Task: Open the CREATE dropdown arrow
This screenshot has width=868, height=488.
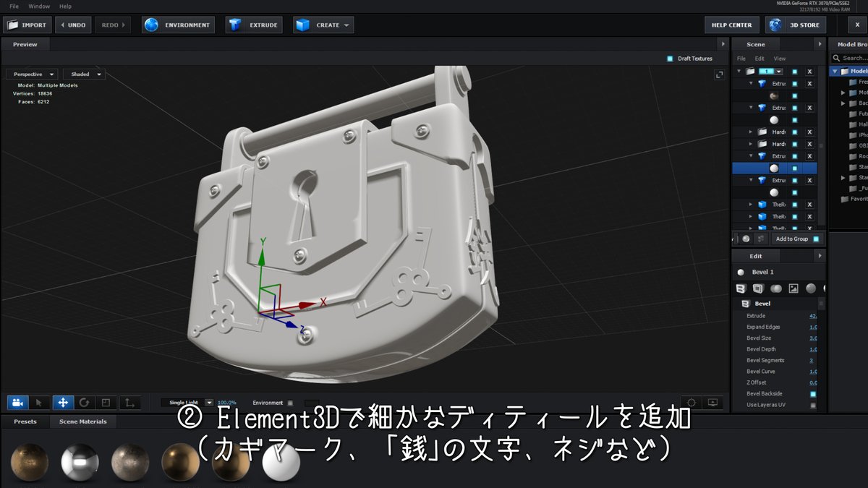Action: [x=346, y=25]
